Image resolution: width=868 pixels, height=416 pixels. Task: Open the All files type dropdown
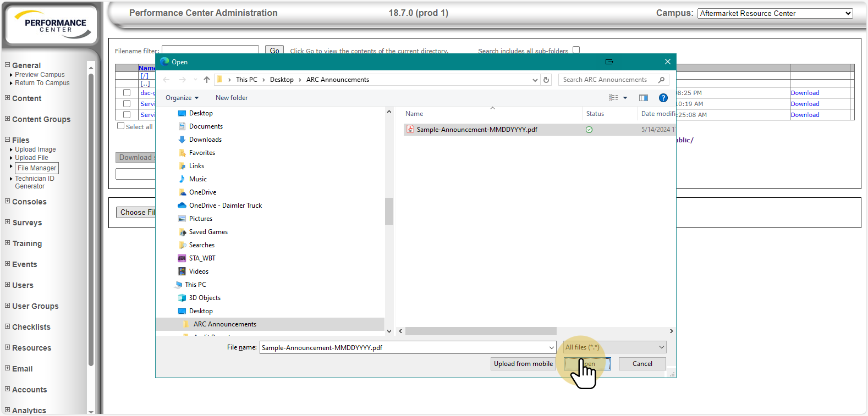pos(615,347)
